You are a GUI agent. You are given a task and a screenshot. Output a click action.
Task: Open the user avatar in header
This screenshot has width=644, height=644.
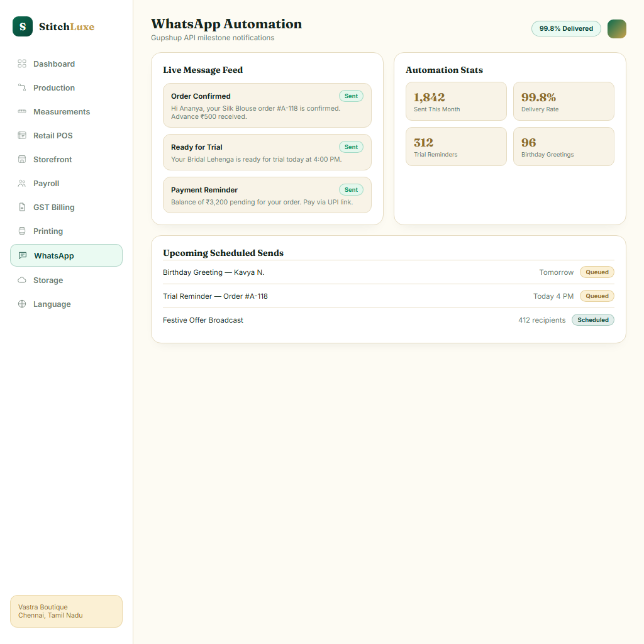[616, 29]
